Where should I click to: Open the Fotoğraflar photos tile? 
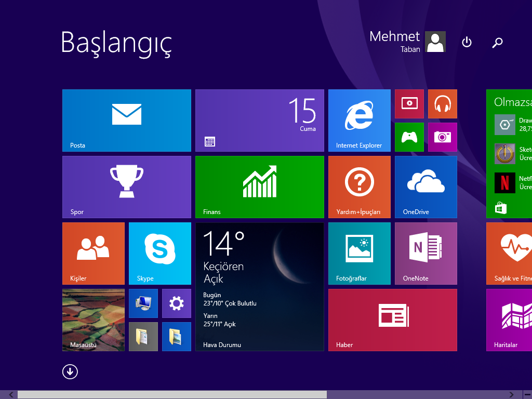[360, 254]
